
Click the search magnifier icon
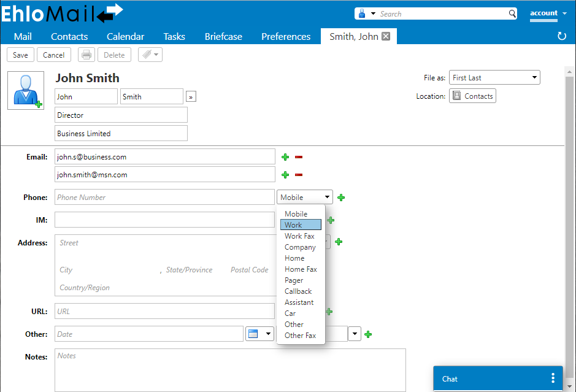(512, 13)
